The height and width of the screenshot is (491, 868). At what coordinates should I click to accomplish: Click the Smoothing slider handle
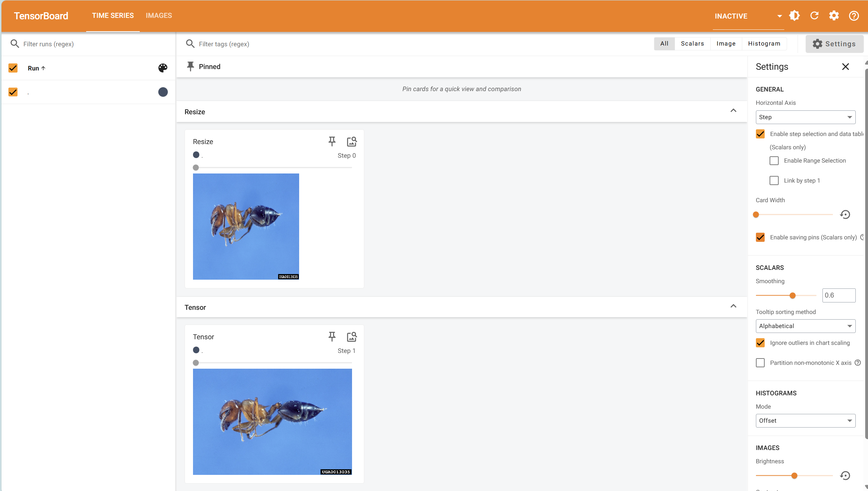click(x=792, y=295)
